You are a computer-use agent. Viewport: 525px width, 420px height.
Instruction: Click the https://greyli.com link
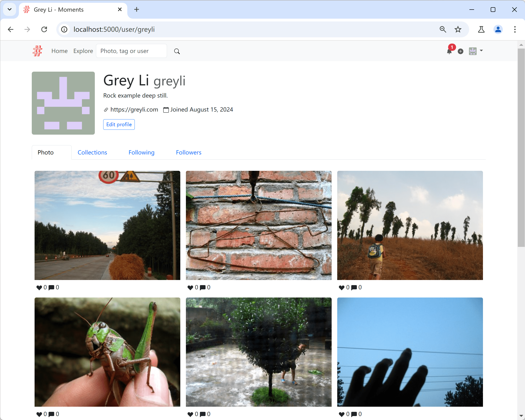[134, 109]
